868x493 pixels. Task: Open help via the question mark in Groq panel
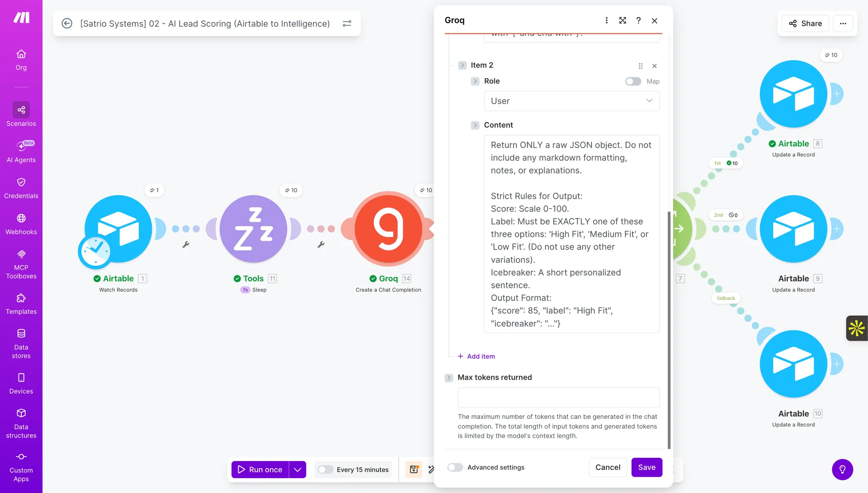638,20
